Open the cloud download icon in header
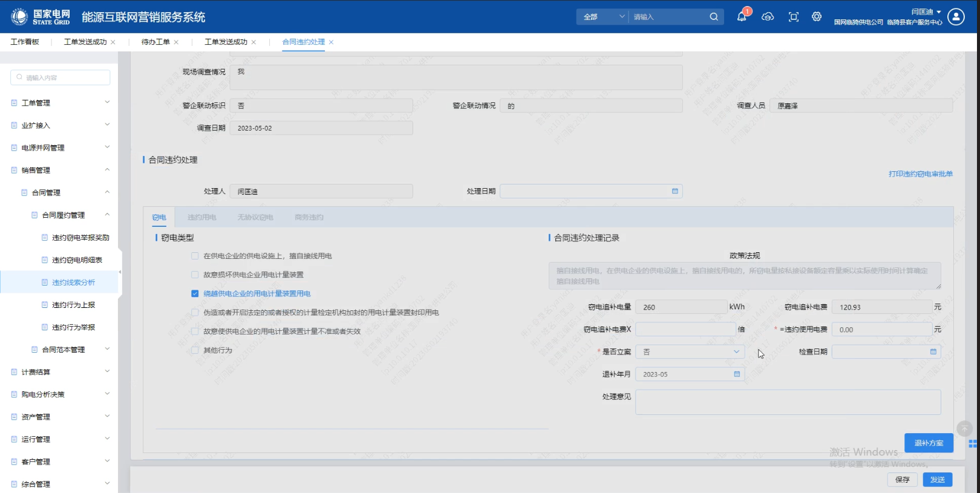This screenshot has height=493, width=980. coord(768,17)
